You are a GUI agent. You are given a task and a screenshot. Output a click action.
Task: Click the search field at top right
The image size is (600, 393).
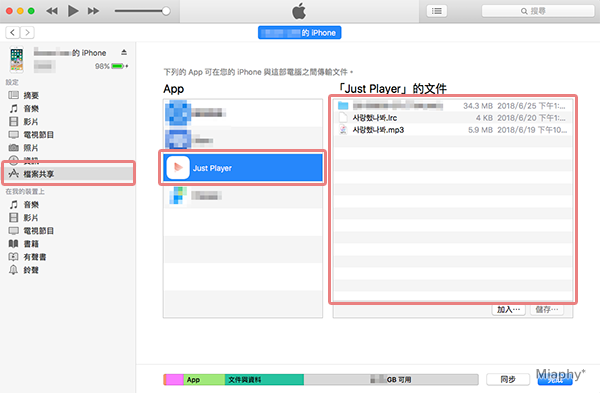538,11
